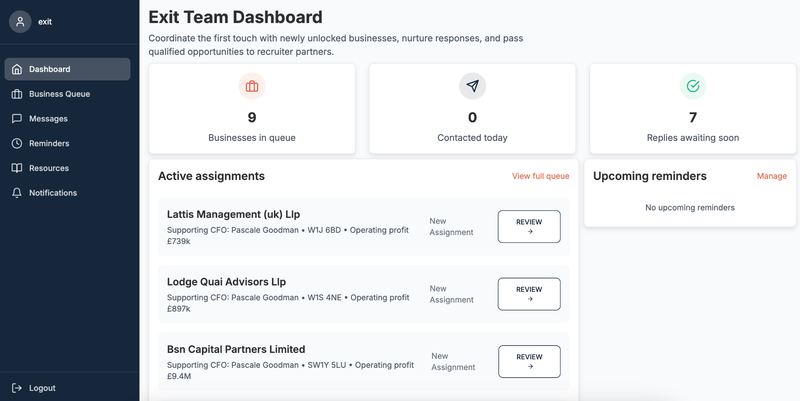The height and width of the screenshot is (401, 800).
Task: Click New Assignment status for Lattis Management
Action: [451, 227]
